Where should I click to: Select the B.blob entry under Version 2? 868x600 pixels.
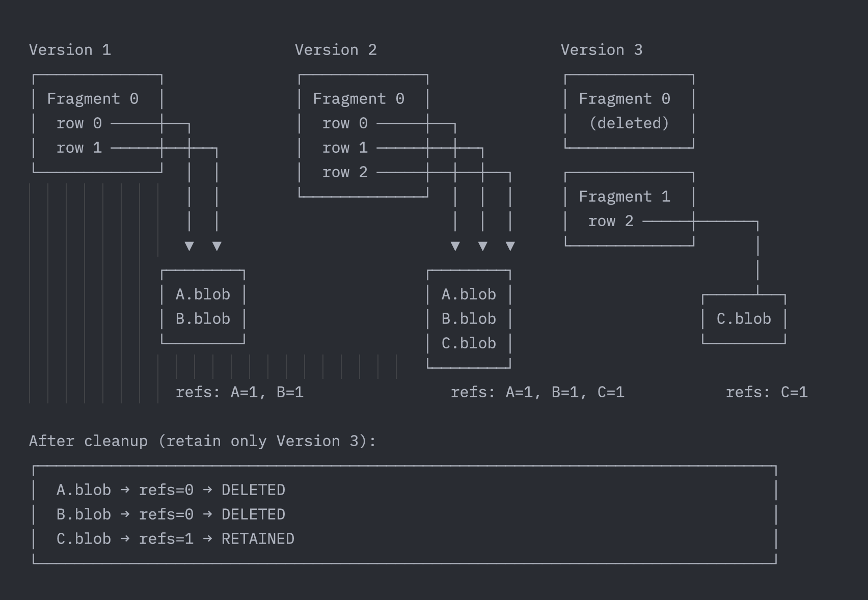[468, 318]
